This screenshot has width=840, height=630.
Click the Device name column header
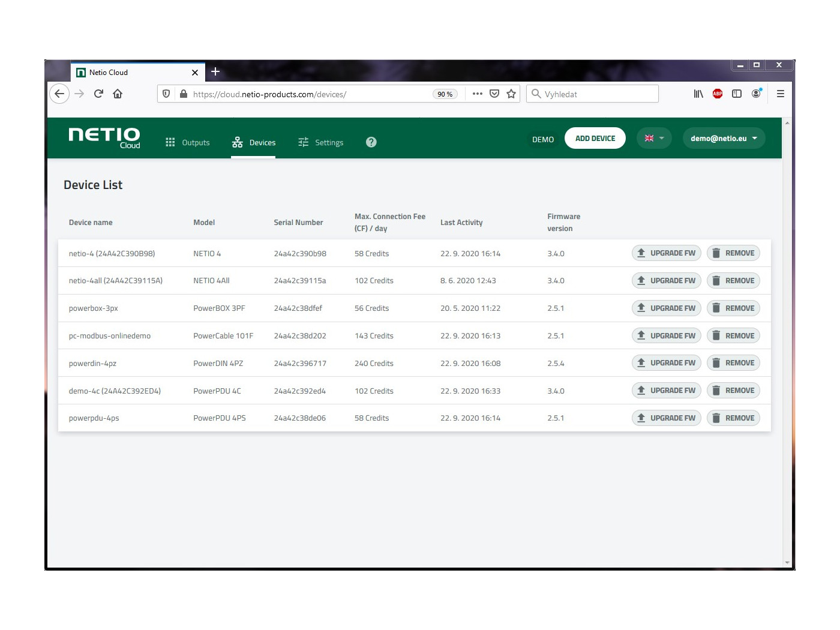point(91,223)
